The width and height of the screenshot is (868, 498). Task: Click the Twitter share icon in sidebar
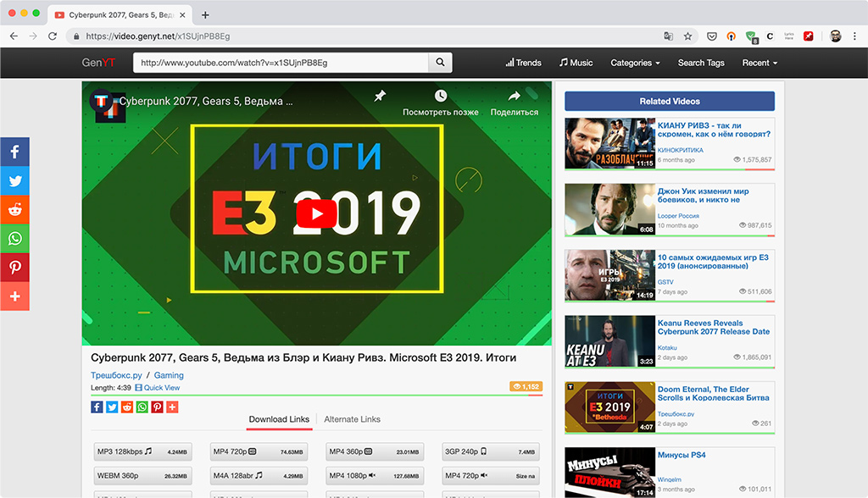pyautogui.click(x=15, y=180)
